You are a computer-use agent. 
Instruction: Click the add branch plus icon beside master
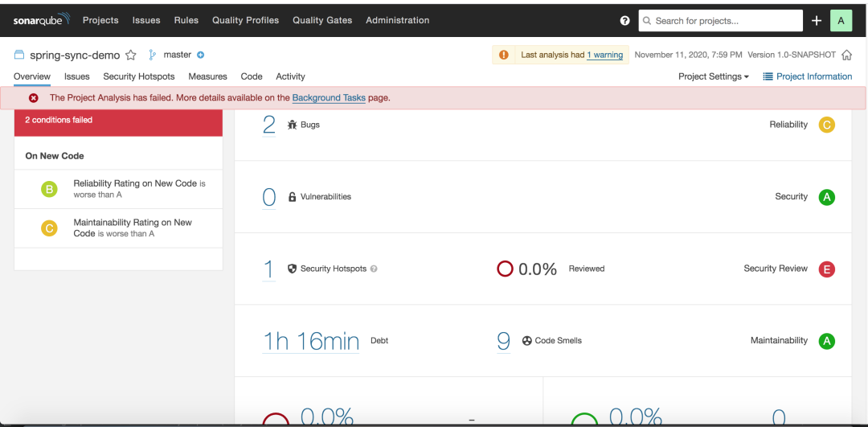(x=201, y=55)
